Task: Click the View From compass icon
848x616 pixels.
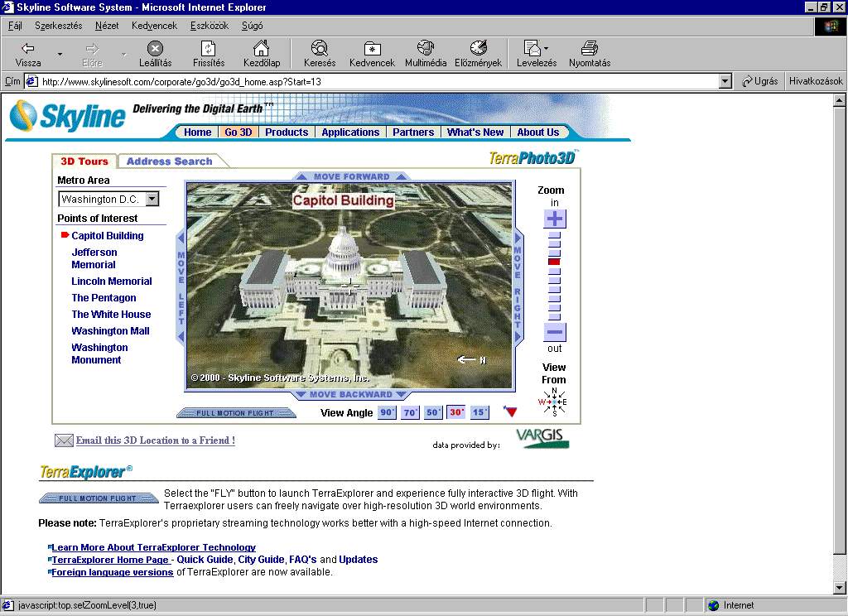Action: click(x=554, y=402)
